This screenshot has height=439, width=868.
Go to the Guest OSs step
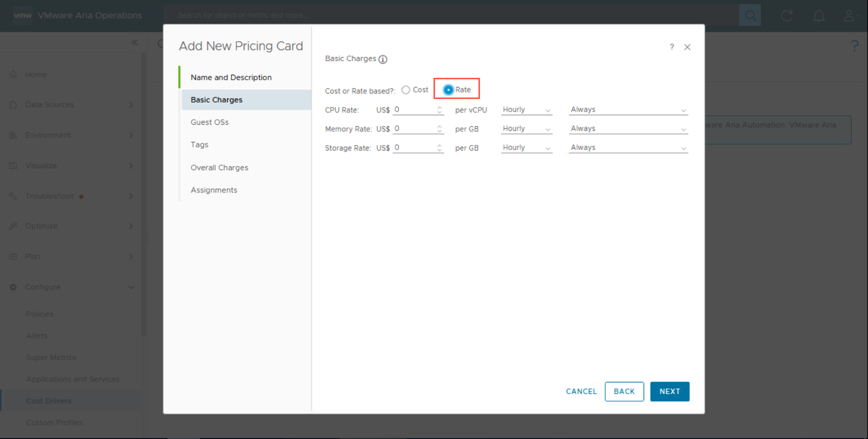[x=210, y=122]
